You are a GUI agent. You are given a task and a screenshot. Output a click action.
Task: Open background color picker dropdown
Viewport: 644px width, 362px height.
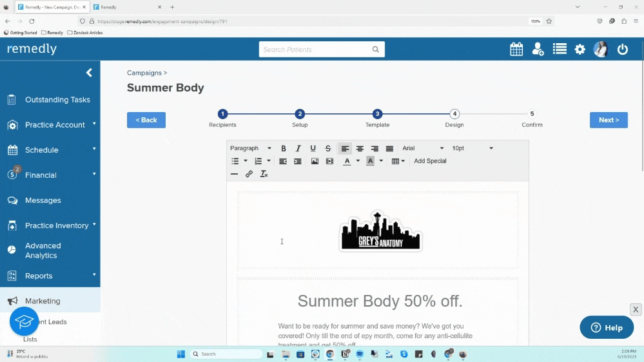381,161
